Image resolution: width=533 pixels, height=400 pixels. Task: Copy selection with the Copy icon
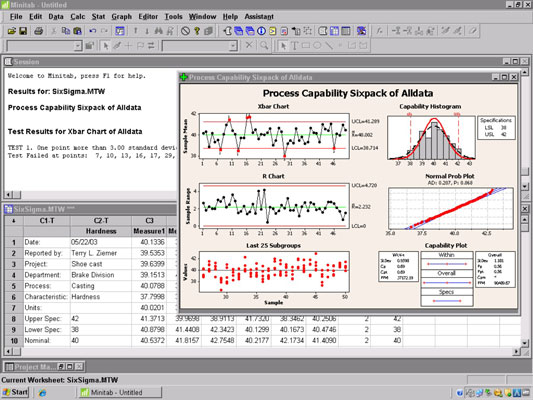point(66,31)
